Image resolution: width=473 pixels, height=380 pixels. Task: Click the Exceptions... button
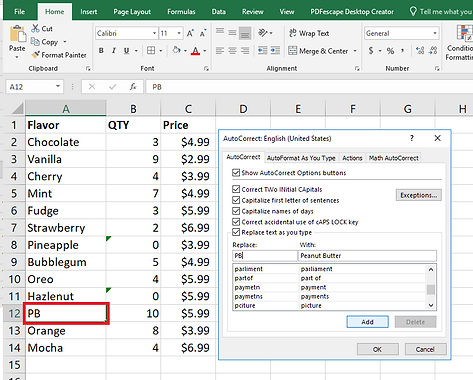coord(419,195)
